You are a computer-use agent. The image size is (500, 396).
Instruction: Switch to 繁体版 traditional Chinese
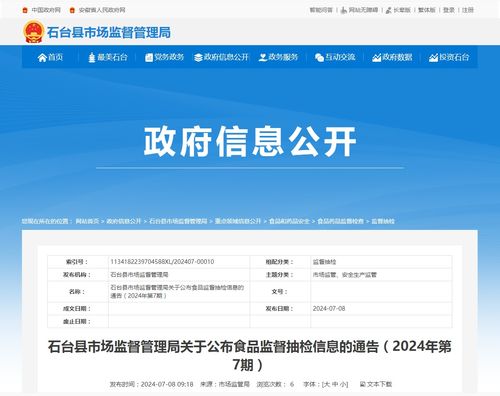pyautogui.click(x=427, y=10)
